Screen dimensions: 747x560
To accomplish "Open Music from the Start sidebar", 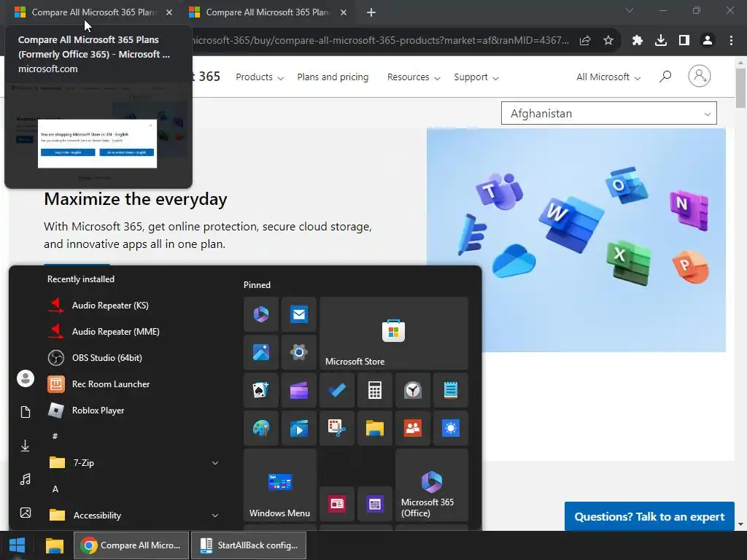I will [26, 479].
